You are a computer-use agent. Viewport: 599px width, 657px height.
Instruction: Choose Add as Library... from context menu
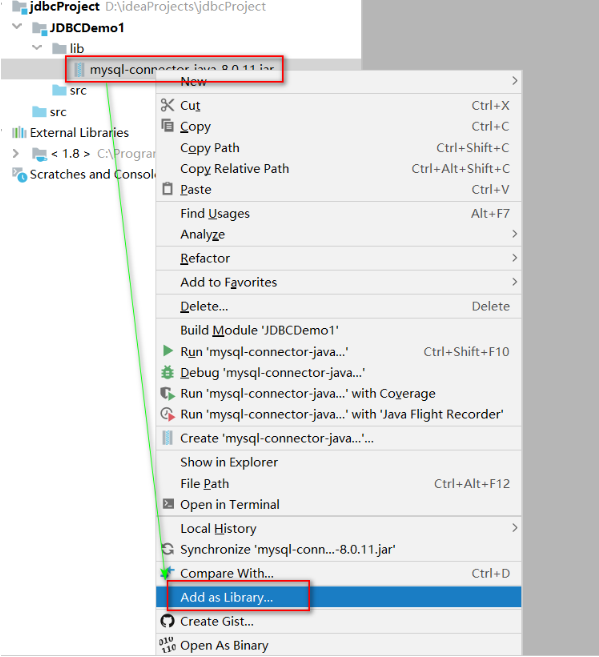pyautogui.click(x=338, y=597)
